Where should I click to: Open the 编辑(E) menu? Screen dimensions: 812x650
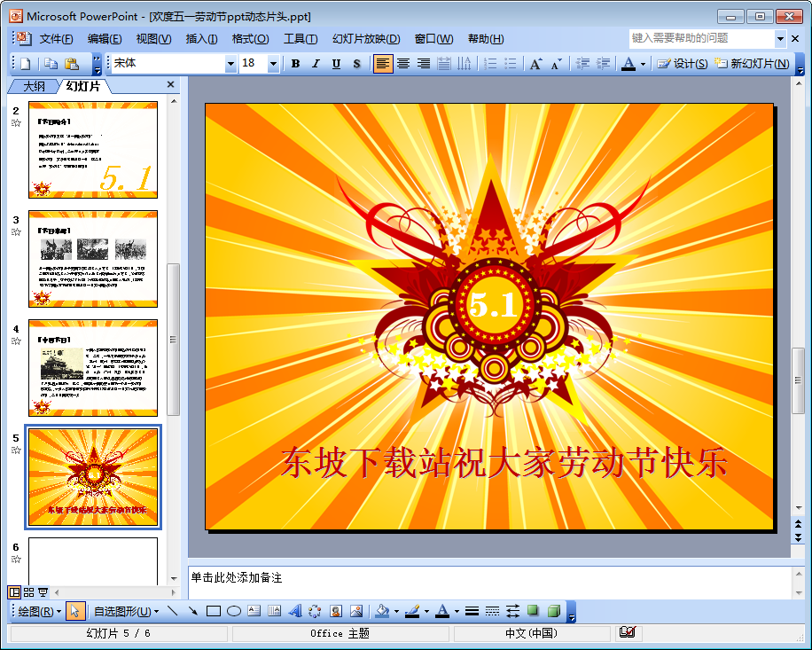point(105,39)
